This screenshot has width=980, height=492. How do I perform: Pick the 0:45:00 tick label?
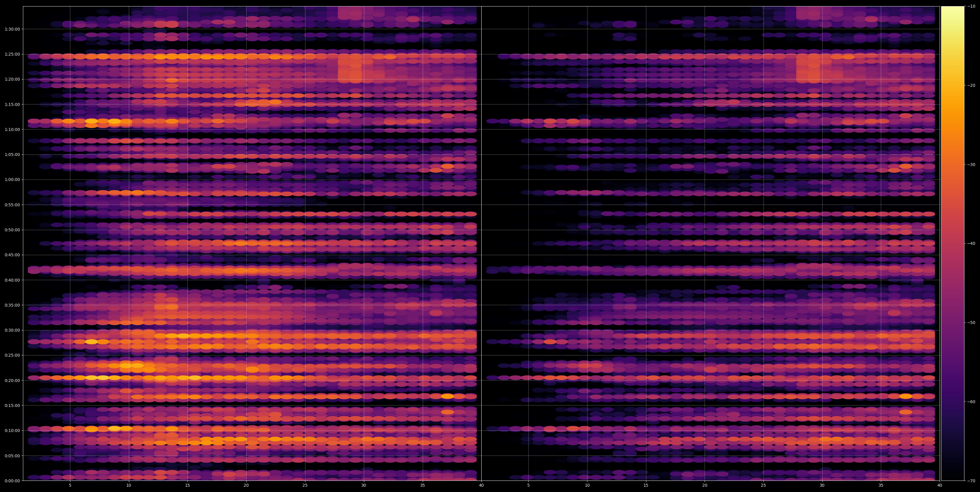pos(12,255)
